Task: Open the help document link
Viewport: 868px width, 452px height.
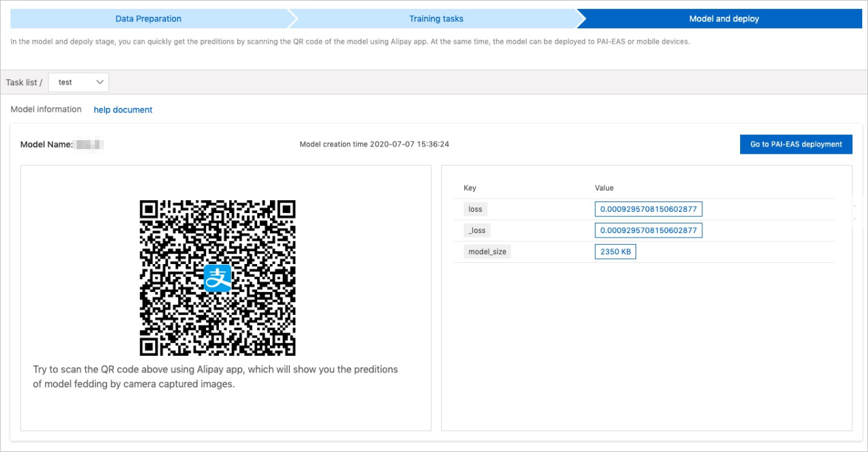Action: coord(123,110)
